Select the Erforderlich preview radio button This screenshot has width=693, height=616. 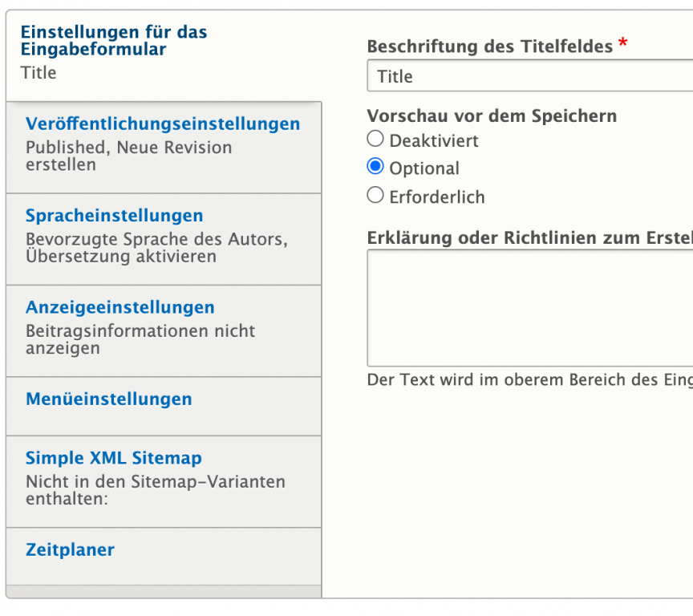click(x=375, y=195)
